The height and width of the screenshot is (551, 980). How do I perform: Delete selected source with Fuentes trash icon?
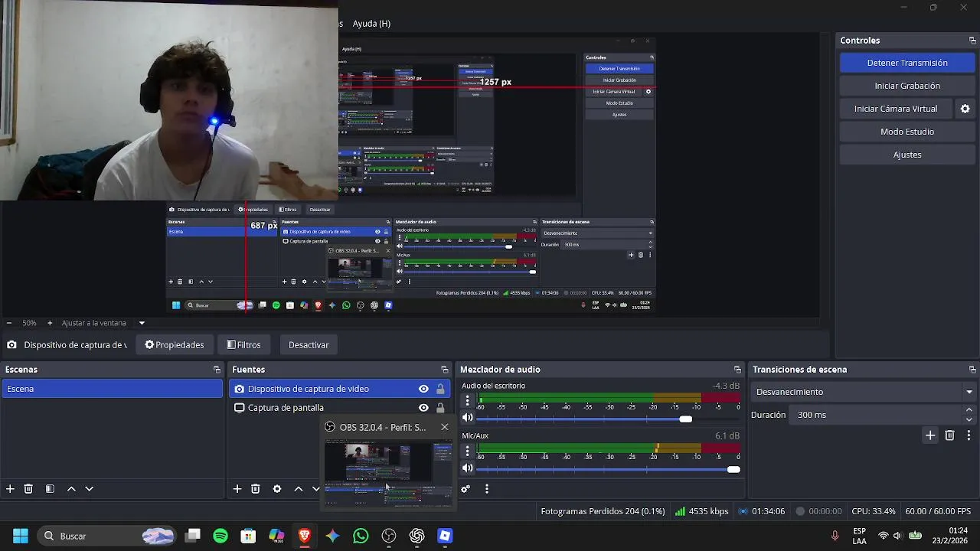pyautogui.click(x=256, y=489)
